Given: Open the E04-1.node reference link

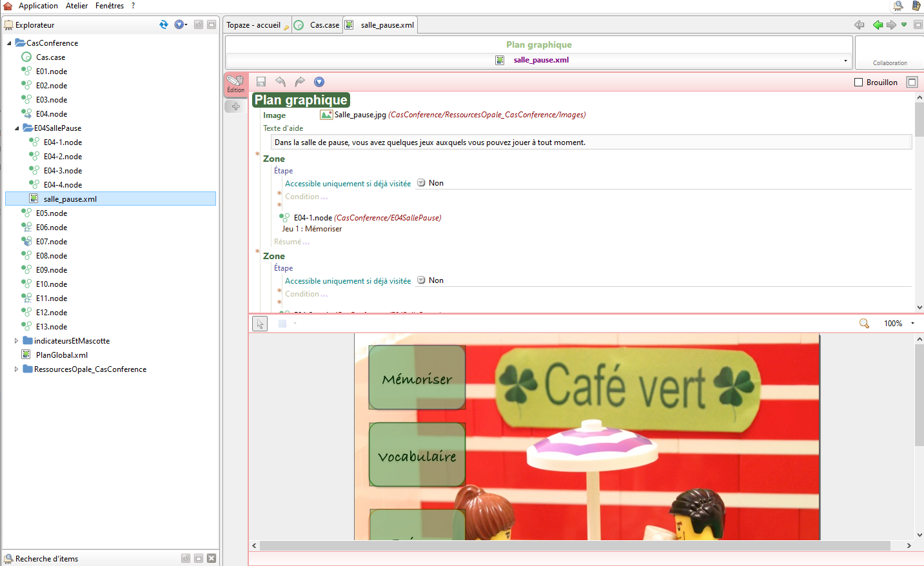Looking at the screenshot, I should (x=368, y=218).
